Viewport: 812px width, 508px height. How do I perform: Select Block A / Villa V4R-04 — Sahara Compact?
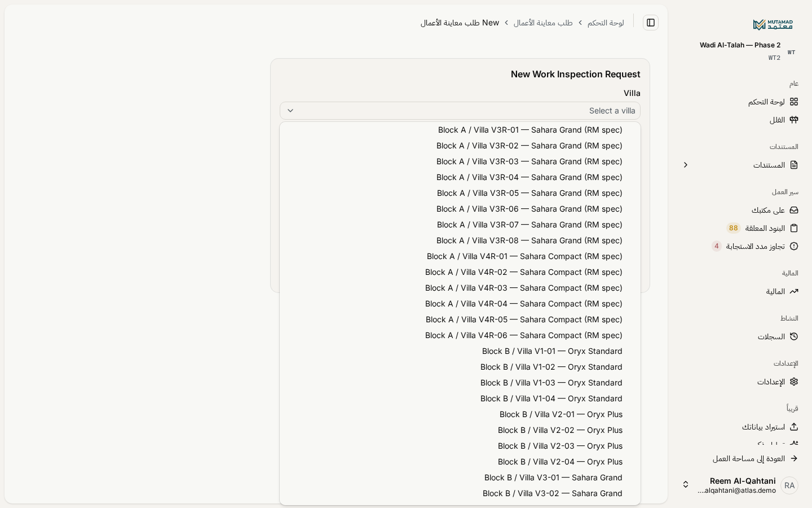[x=460, y=304]
